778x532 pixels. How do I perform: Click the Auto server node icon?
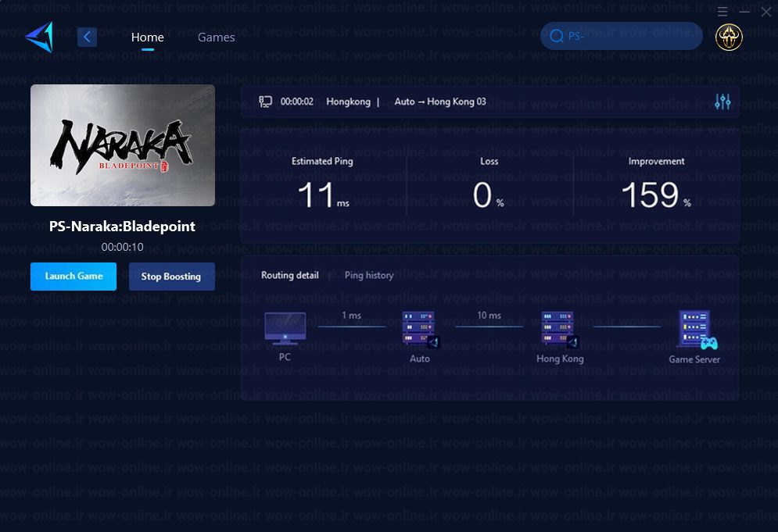click(x=420, y=329)
